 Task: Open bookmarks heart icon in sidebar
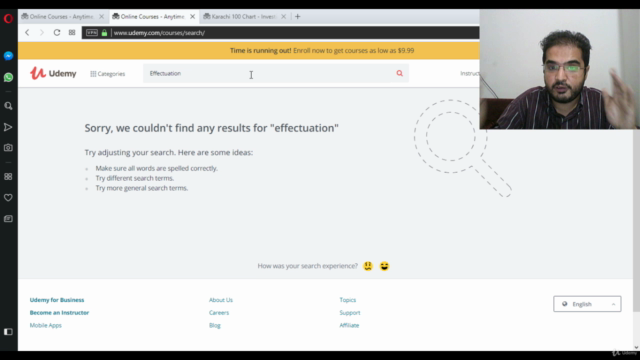click(8, 198)
